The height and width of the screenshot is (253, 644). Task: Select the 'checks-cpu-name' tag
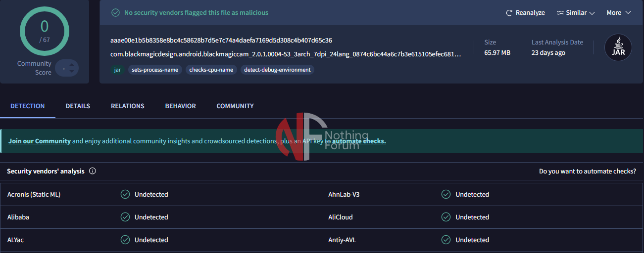pyautogui.click(x=211, y=70)
